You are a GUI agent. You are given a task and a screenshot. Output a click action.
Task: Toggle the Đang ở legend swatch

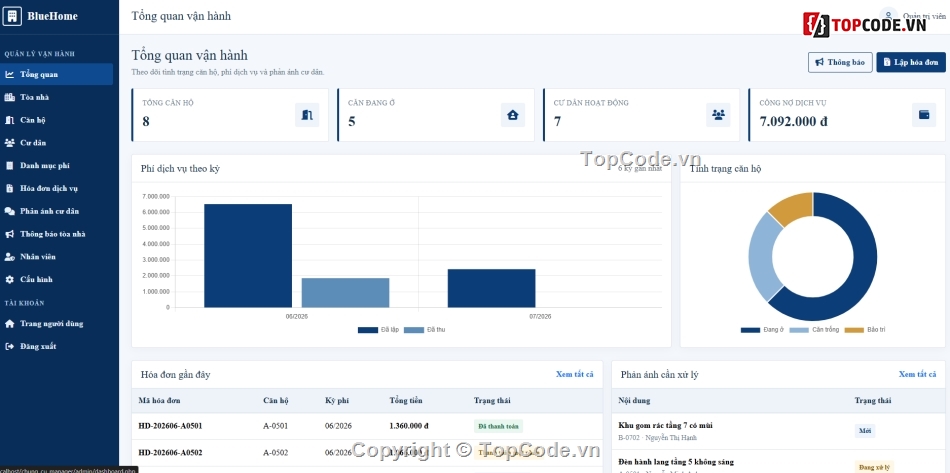(751, 330)
